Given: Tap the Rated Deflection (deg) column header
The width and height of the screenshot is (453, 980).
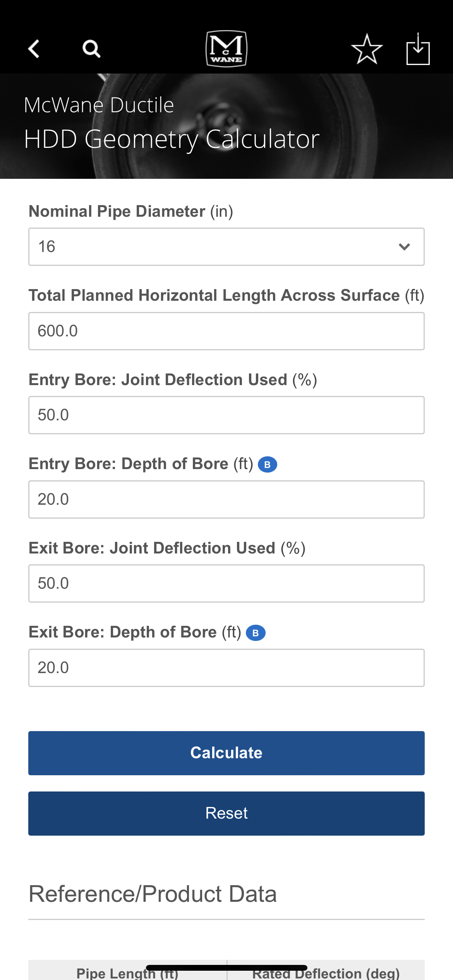Looking at the screenshot, I should 326,973.
